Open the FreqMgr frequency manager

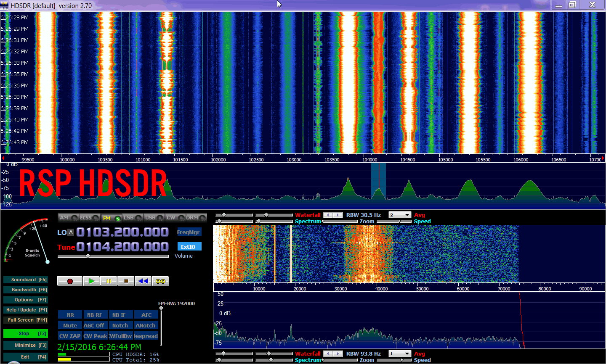pyautogui.click(x=189, y=232)
